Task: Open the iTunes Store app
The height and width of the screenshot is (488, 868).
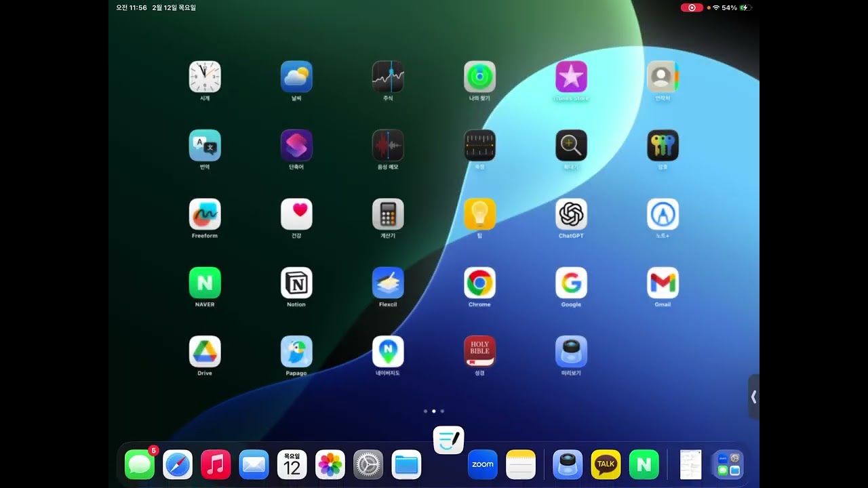Action: pos(571,77)
